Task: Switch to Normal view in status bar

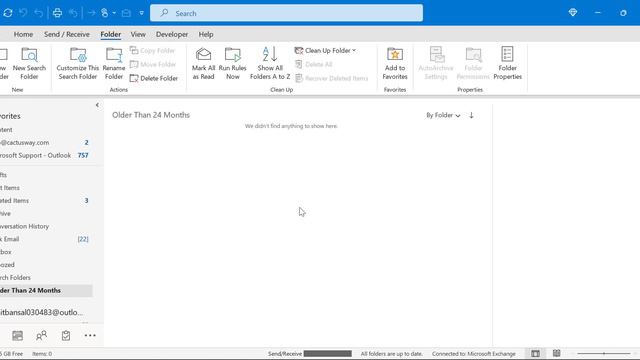Action: (536, 353)
